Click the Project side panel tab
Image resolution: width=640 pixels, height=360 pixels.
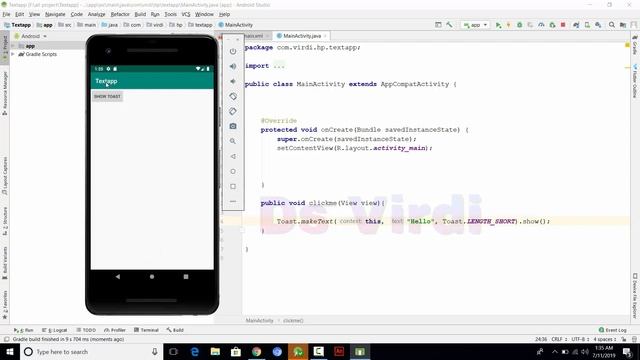point(5,48)
